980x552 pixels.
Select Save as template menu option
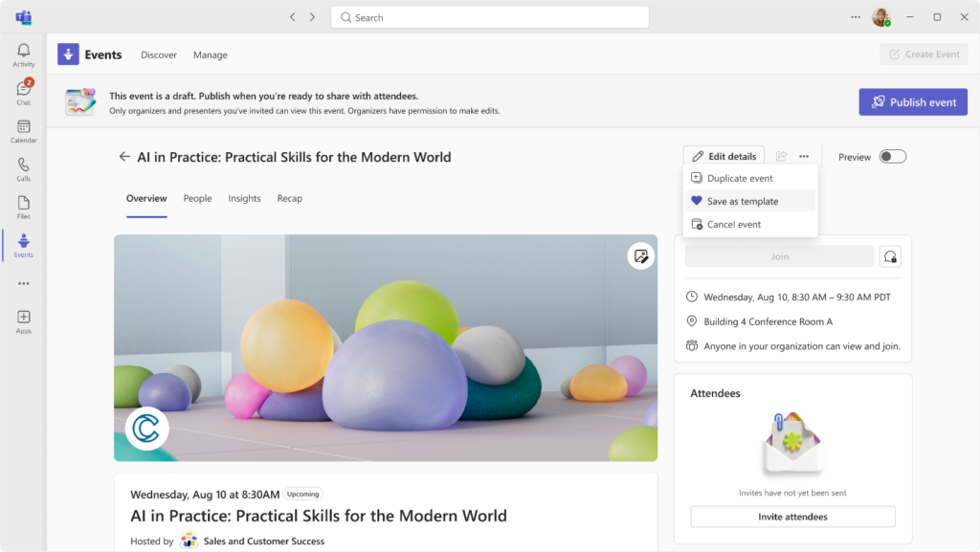pyautogui.click(x=742, y=202)
